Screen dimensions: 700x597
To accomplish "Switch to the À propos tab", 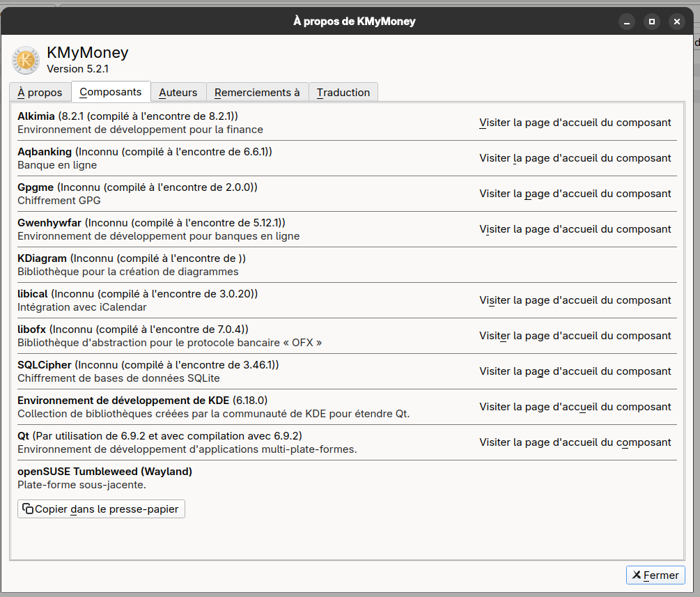I will (x=40, y=93).
